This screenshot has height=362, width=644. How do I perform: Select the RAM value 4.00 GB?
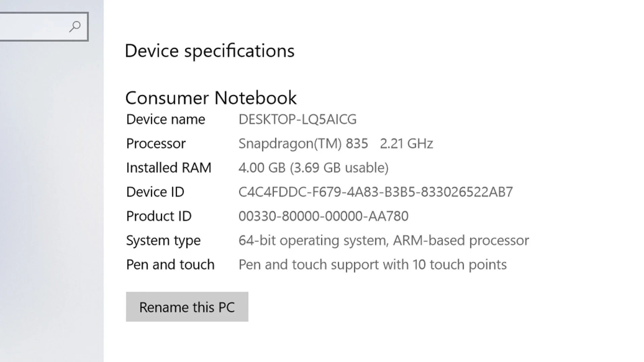click(262, 168)
